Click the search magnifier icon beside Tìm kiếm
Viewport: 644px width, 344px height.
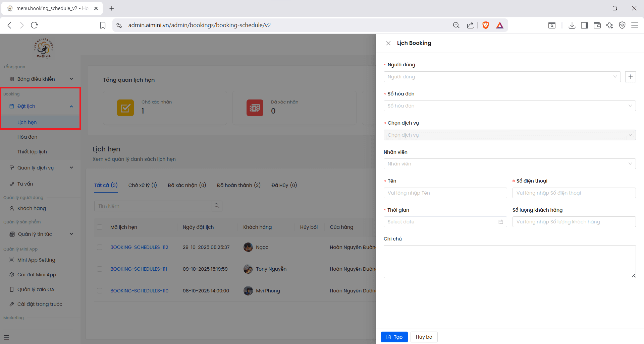217,206
